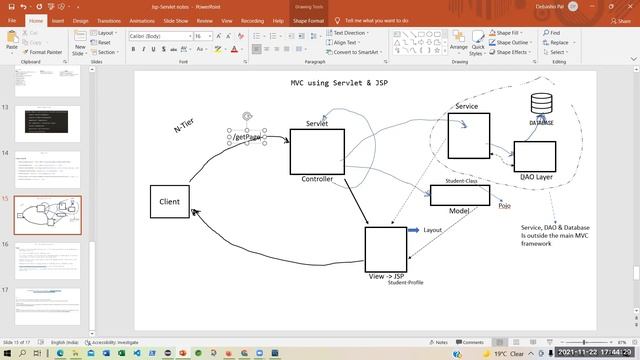
Task: Click the Bullets list icon
Action: (257, 36)
